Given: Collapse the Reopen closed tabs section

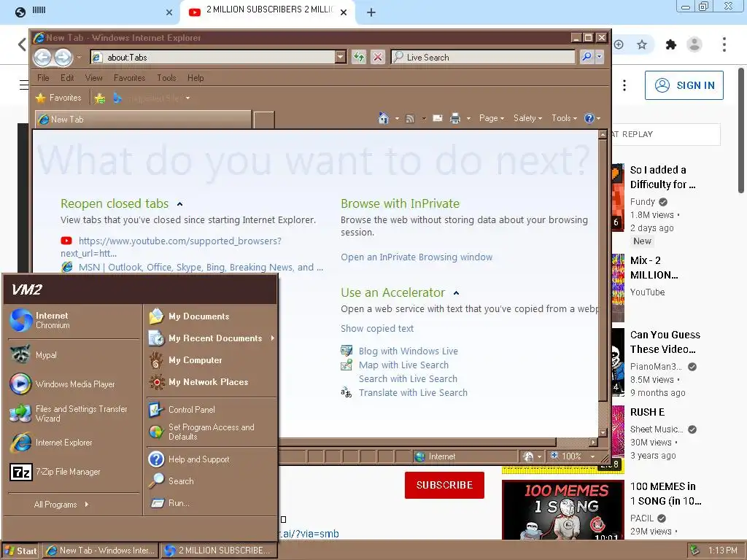Looking at the screenshot, I should tap(179, 204).
